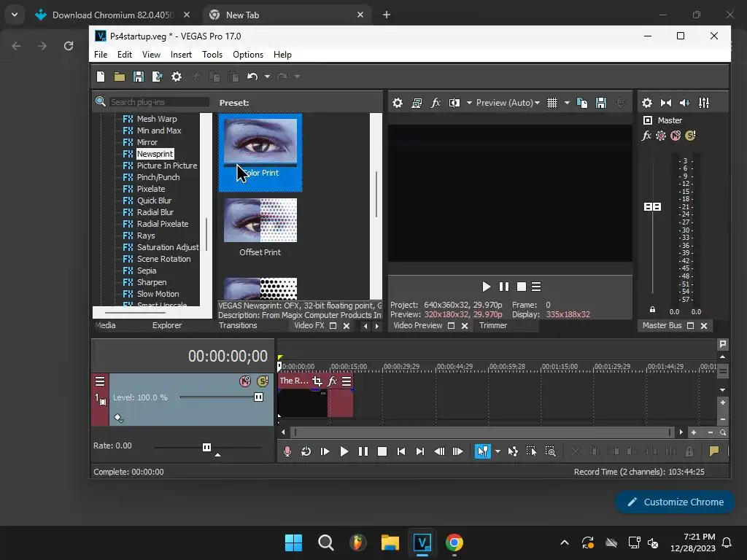Open clip event hamburger menu

(347, 381)
